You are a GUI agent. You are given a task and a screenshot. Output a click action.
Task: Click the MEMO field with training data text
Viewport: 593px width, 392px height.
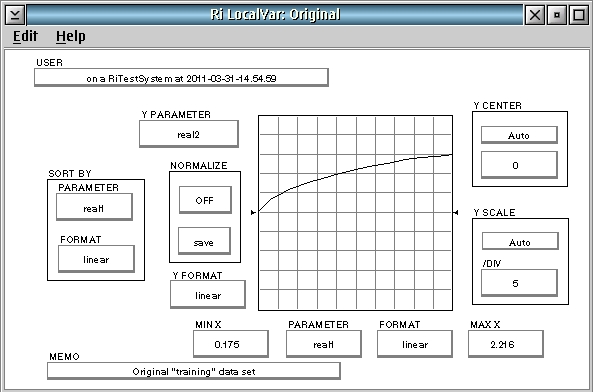194,371
